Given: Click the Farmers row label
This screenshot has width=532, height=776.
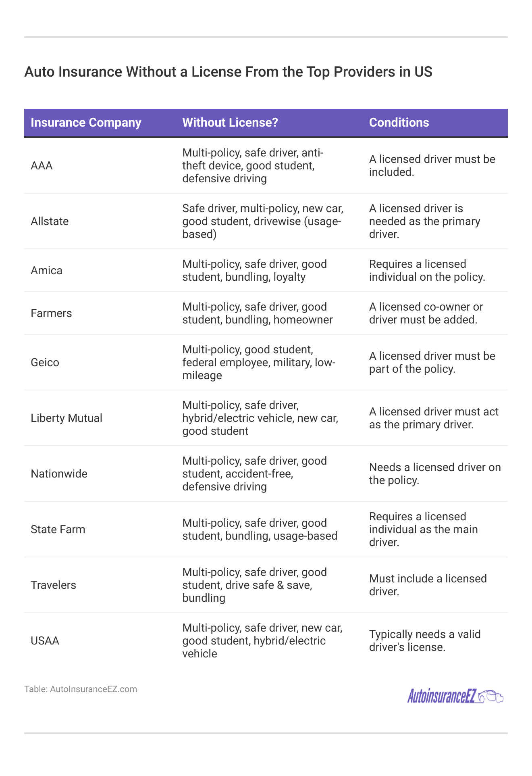Looking at the screenshot, I should [51, 313].
